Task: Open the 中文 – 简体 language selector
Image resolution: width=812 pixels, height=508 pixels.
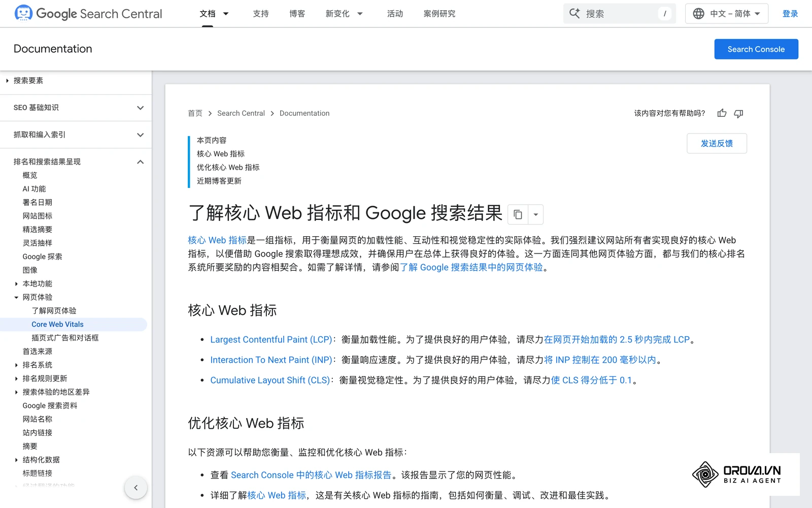Action: point(726,14)
